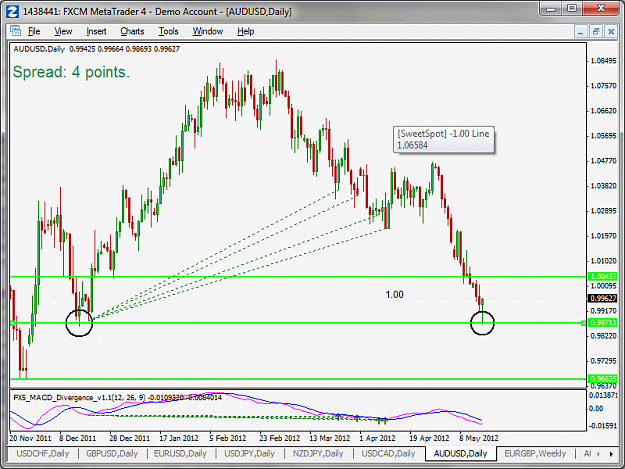Click the 0.013871 MACD scale value
The height and width of the screenshot is (469, 625).
coord(603,395)
